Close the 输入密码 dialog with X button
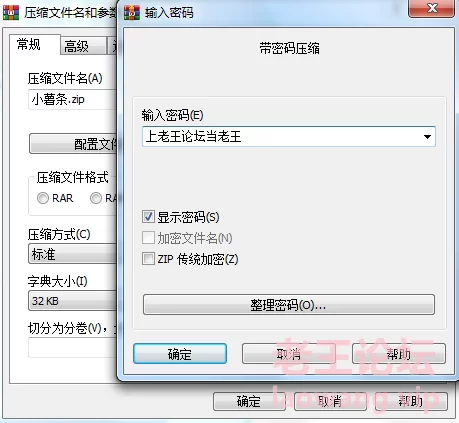 (x=431, y=8)
